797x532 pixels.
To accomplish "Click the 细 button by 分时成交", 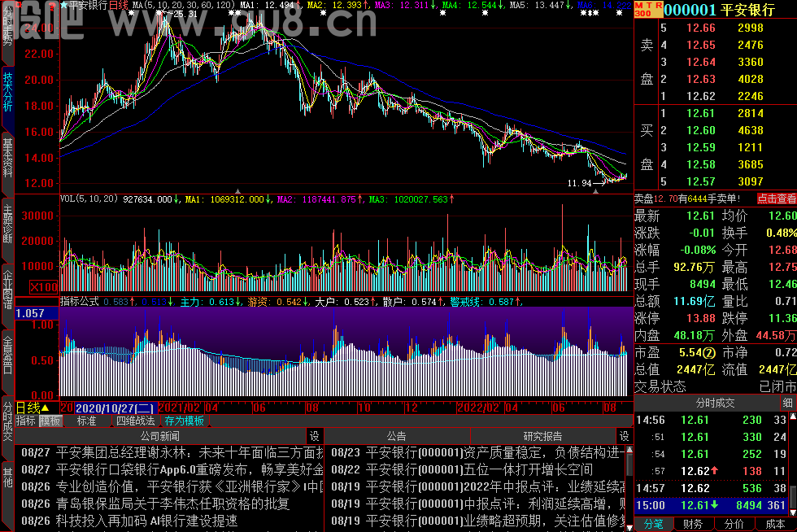I will coord(788,403).
